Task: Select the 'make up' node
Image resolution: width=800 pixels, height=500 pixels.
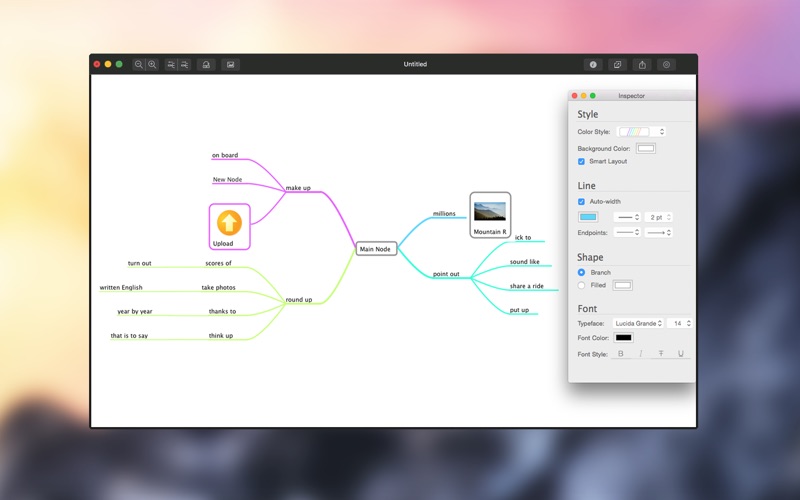Action: 298,188
